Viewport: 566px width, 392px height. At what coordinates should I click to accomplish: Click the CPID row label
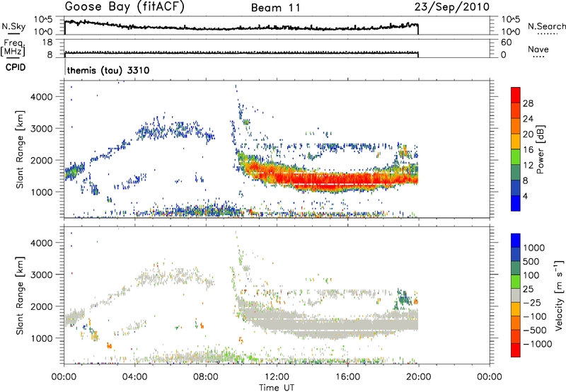16,67
